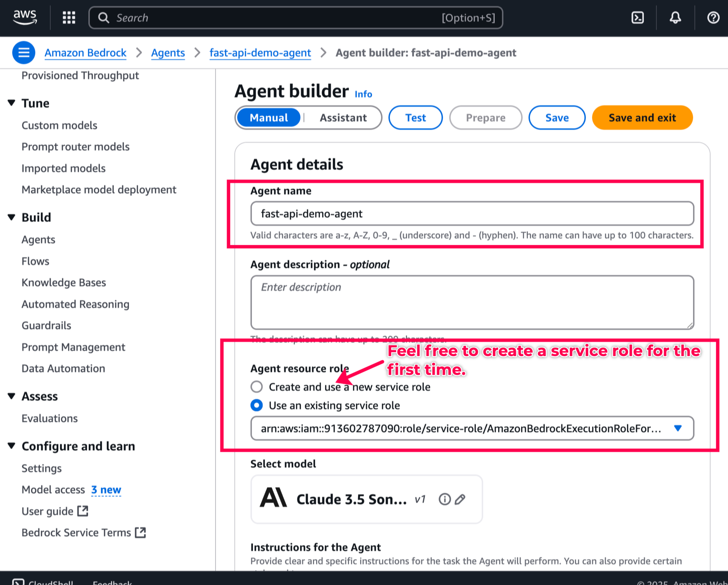Screen dimensions: 728x585
Task: Click the Agent name input field
Action: tap(472, 213)
